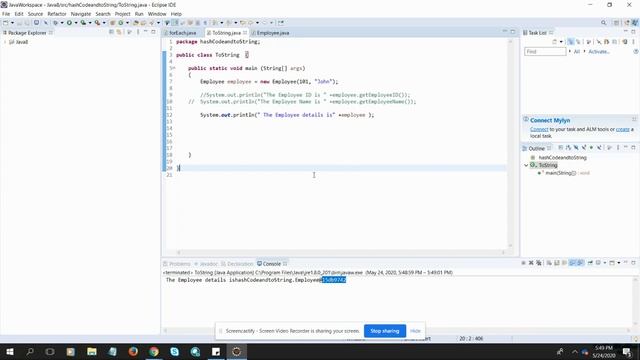Click Remove All Terminated Launches icon
640x360 pixels.
coord(539,263)
